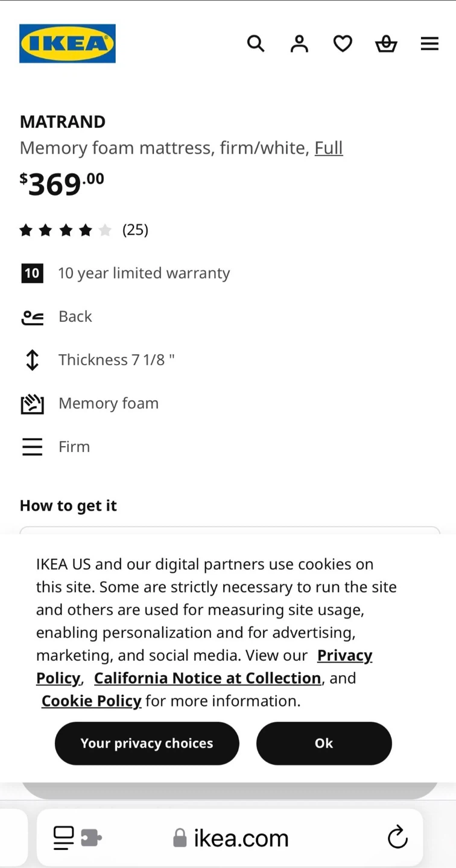
Task: Open the account profile icon
Action: (299, 43)
